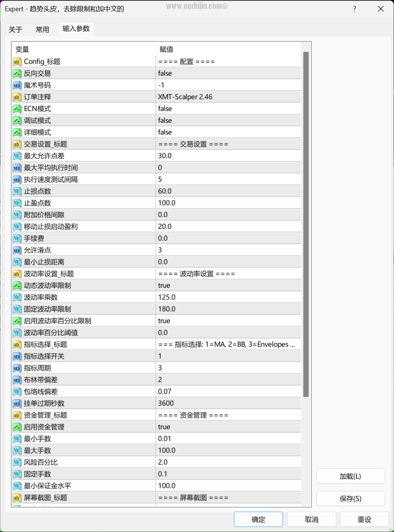Click the boolean icon beside 调试模式
This screenshot has width=394, height=532.
[x=17, y=120]
